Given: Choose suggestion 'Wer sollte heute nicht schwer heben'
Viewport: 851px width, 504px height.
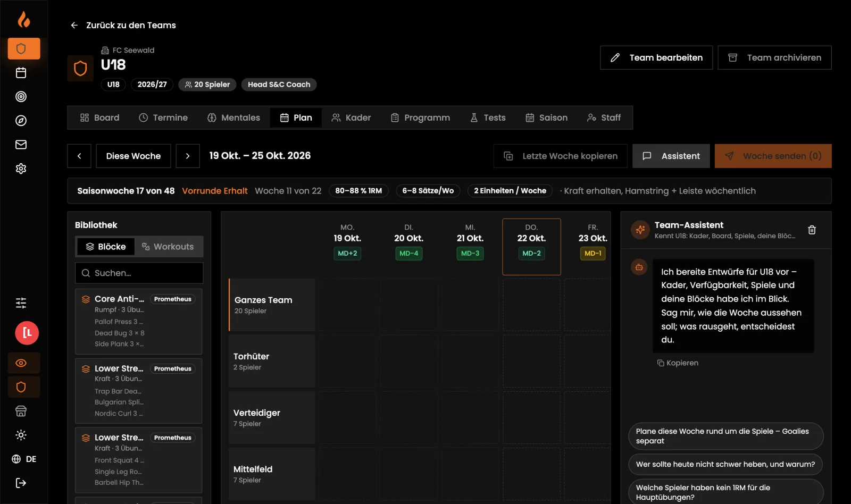Looking at the screenshot, I should pyautogui.click(x=725, y=464).
